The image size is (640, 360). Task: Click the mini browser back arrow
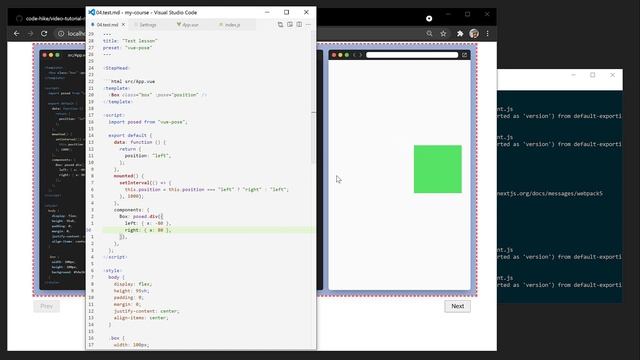pyautogui.click(x=354, y=55)
